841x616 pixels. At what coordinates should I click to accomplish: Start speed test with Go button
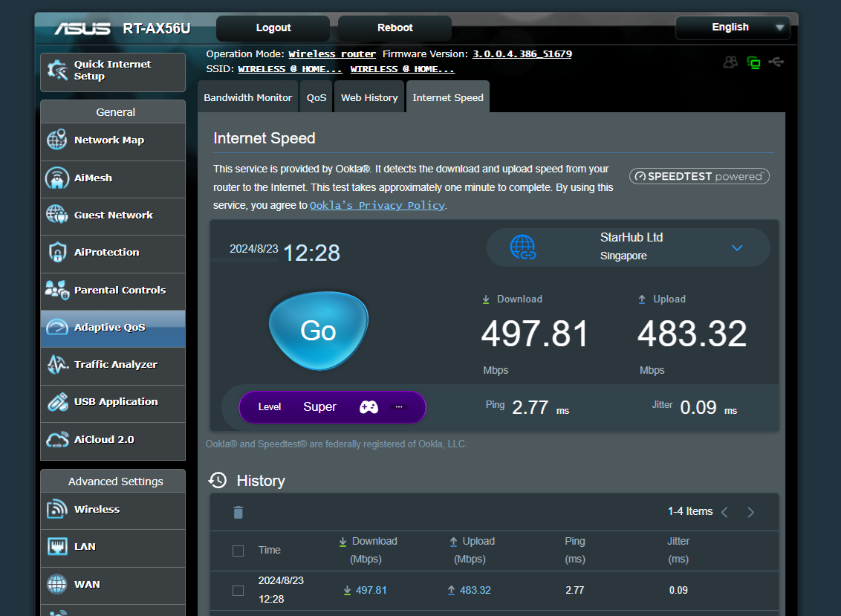pos(319,331)
